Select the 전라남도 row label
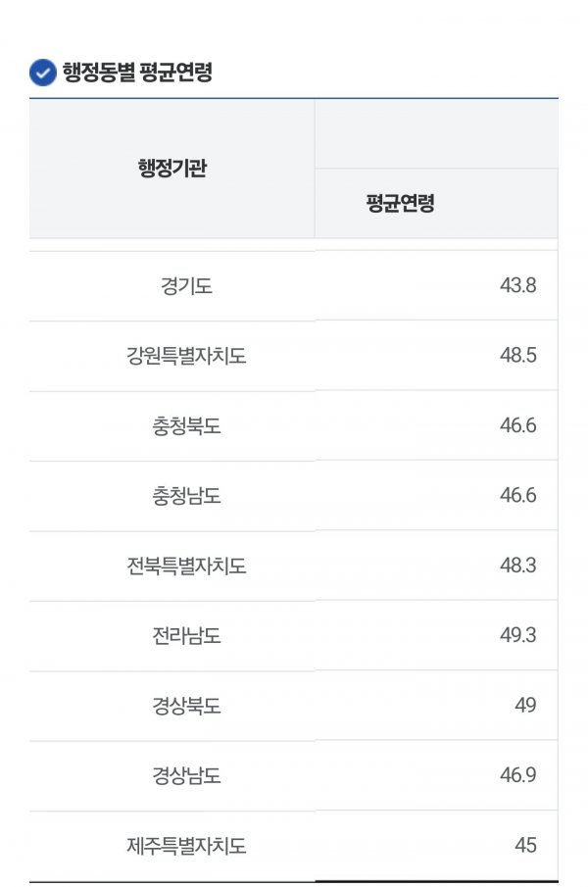The height and width of the screenshot is (887, 588). tap(186, 636)
